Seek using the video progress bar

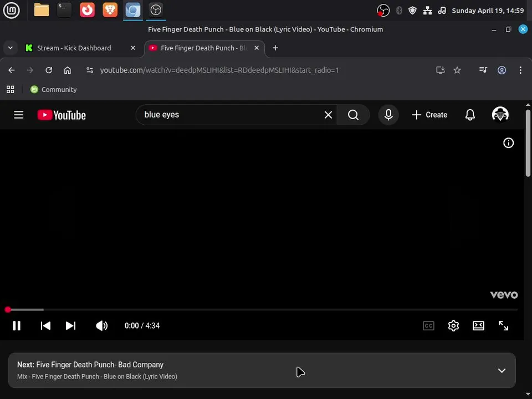[x=262, y=310]
